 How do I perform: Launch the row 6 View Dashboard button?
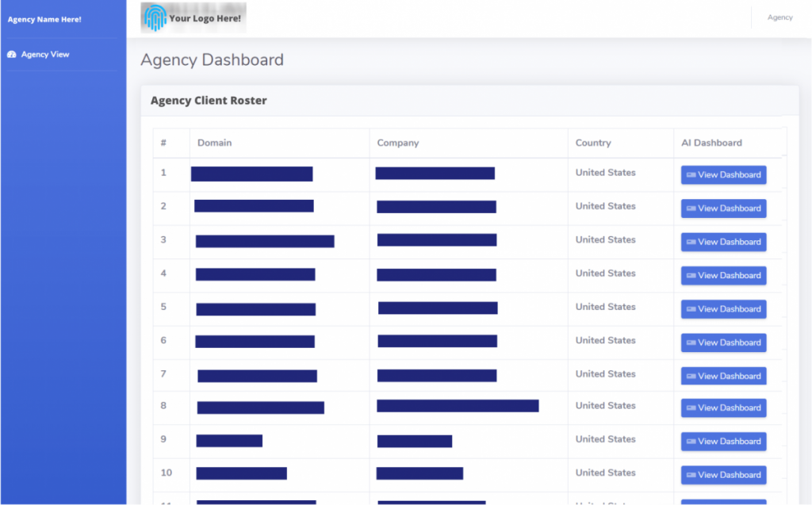coord(723,343)
